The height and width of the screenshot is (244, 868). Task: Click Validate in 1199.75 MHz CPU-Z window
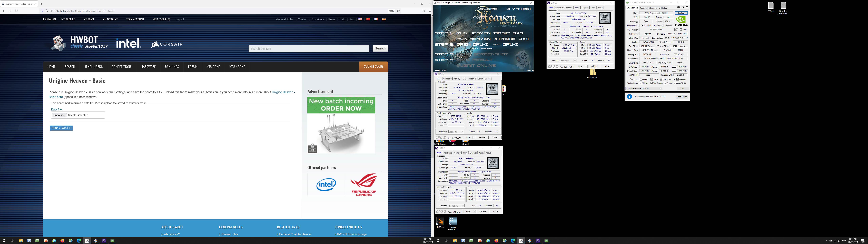tap(482, 212)
